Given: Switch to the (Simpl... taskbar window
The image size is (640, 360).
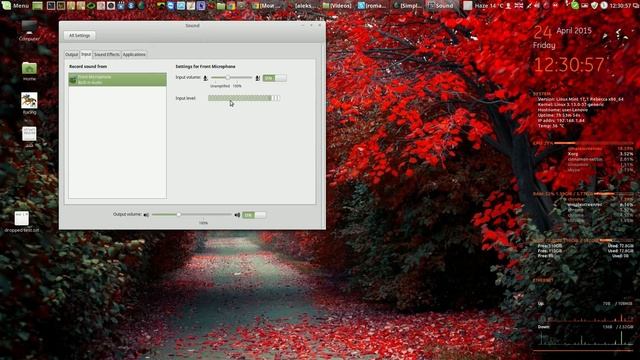Looking at the screenshot, I should pos(407,6).
